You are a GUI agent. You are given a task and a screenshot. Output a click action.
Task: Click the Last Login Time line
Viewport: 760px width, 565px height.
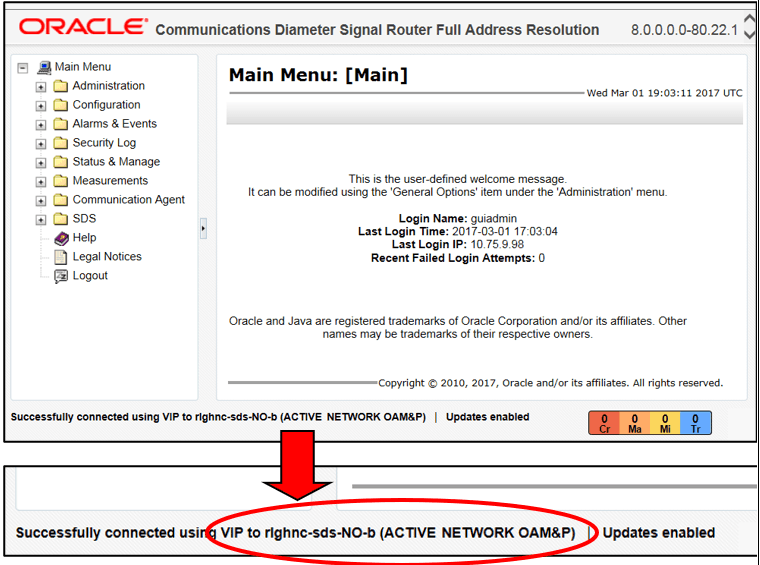pos(458,232)
